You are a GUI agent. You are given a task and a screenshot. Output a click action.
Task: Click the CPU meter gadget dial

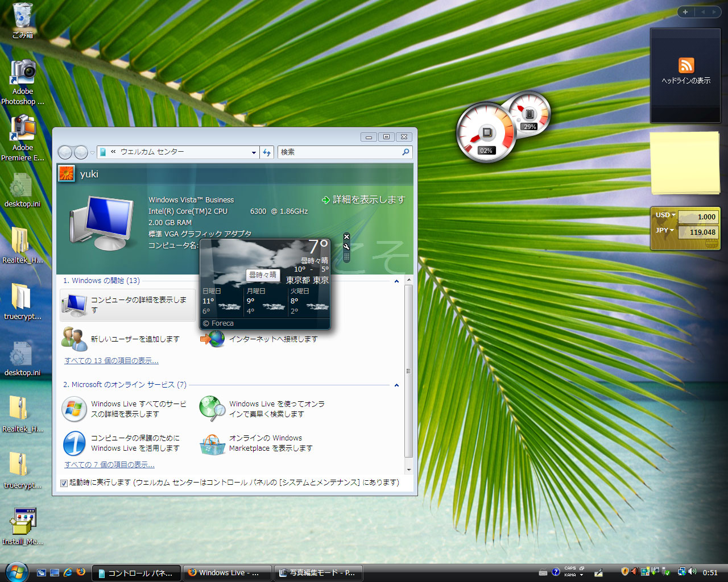pos(486,134)
